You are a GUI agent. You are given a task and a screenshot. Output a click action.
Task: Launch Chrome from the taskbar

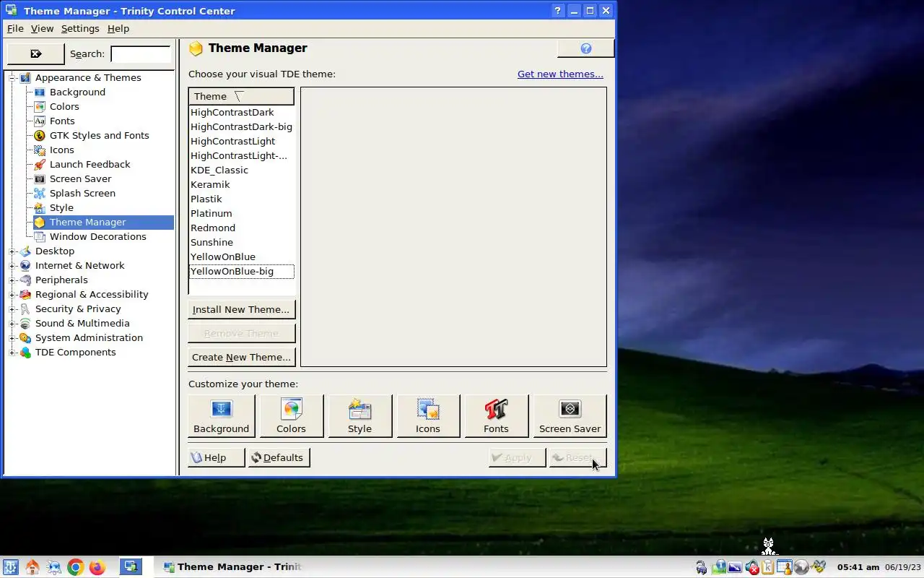click(x=76, y=567)
